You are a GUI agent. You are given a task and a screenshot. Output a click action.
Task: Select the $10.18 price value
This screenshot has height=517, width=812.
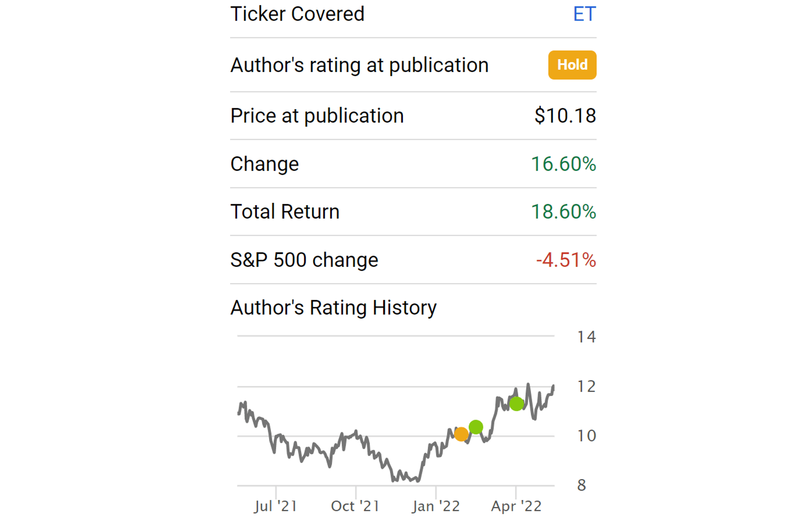[565, 116]
